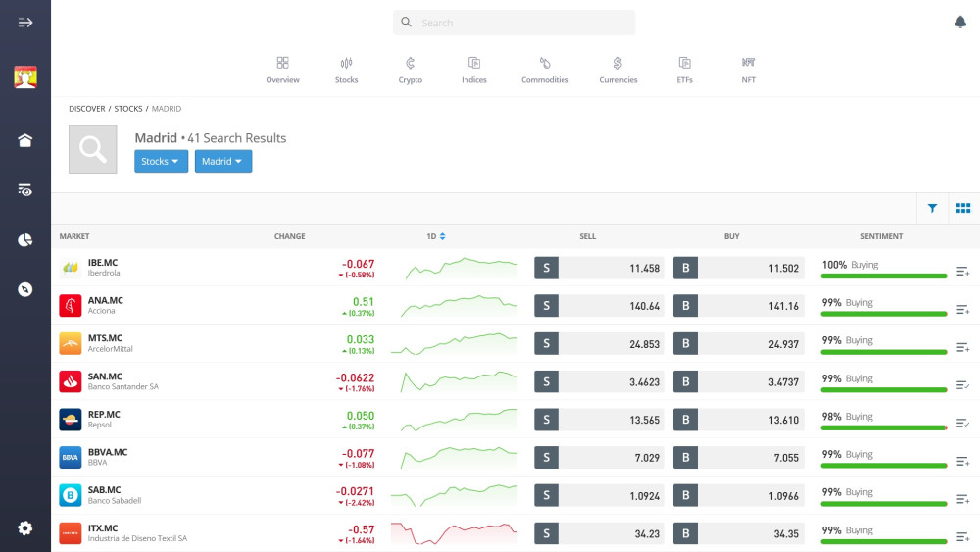Go to STOCKS breadcrumb link
Image resolution: width=980 pixels, height=552 pixels.
[x=128, y=109]
